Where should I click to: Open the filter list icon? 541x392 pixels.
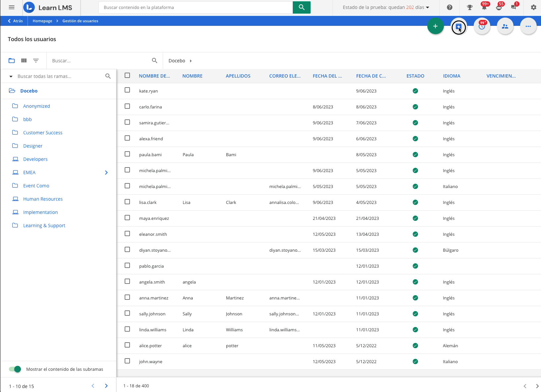36,61
